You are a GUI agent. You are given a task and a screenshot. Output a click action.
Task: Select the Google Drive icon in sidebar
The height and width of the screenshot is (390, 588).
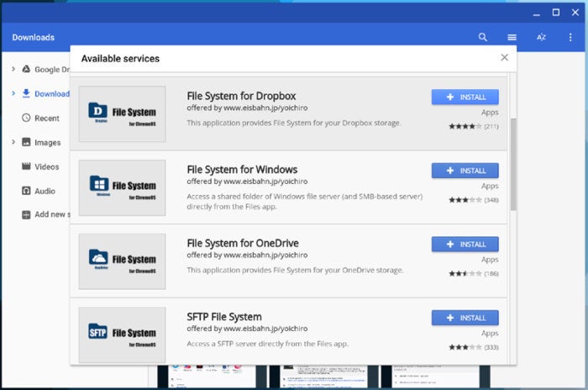[26, 69]
